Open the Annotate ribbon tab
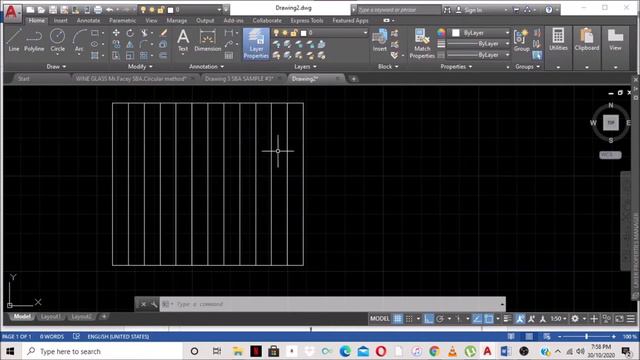The width and height of the screenshot is (640, 360). [x=88, y=20]
